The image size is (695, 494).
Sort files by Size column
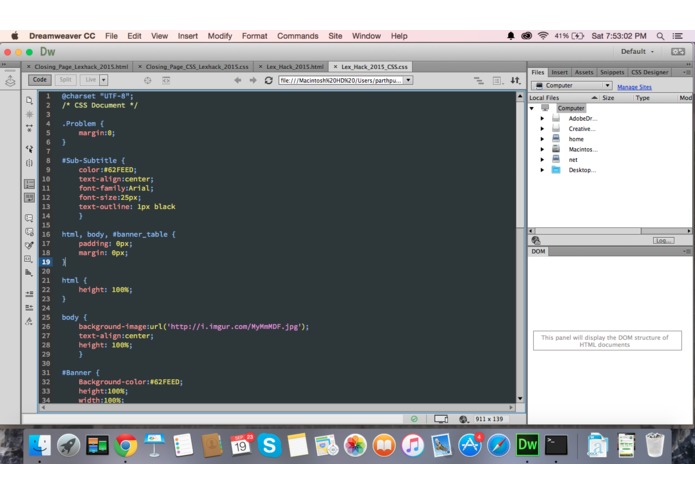[615, 98]
